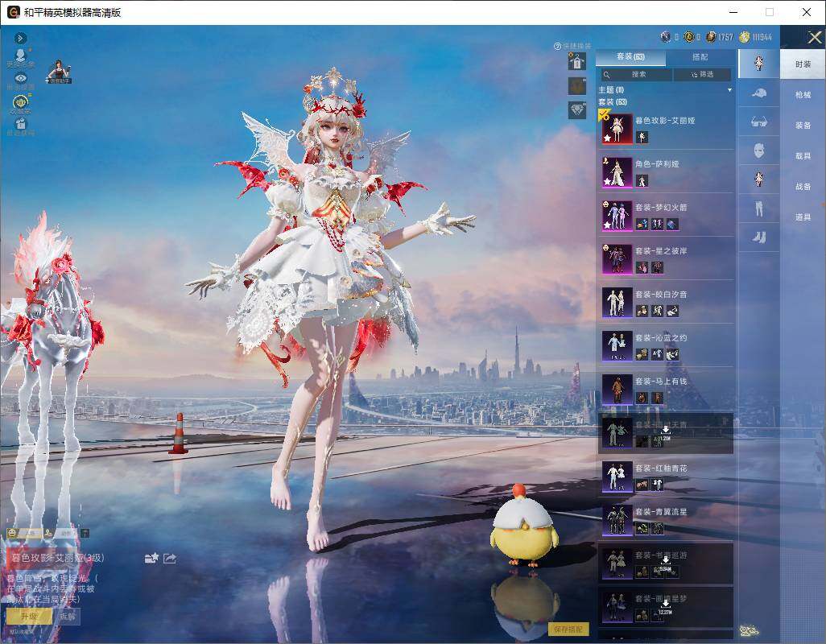
Task: Click the 搜索 search field
Action: pyautogui.click(x=636, y=74)
